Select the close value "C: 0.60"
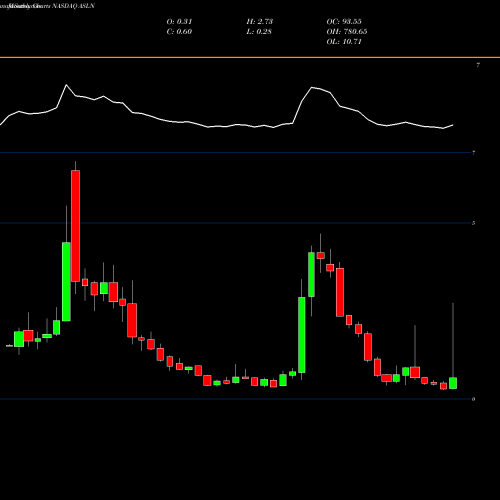Viewport: 500px width, 500px height. click(179, 32)
